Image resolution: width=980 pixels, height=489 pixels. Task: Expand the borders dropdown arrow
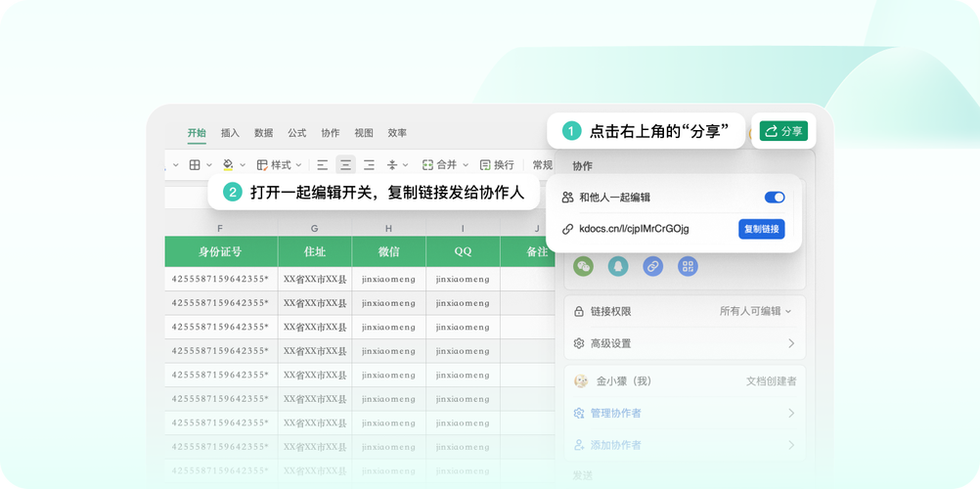(209, 165)
